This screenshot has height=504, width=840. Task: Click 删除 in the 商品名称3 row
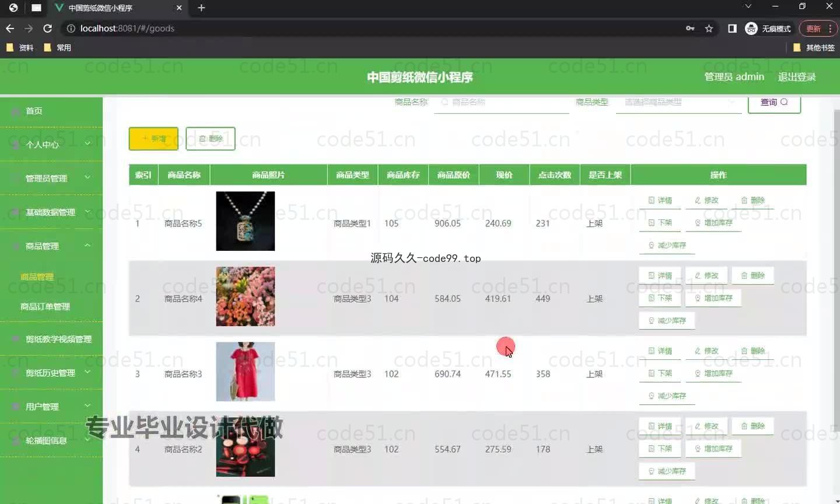point(752,351)
